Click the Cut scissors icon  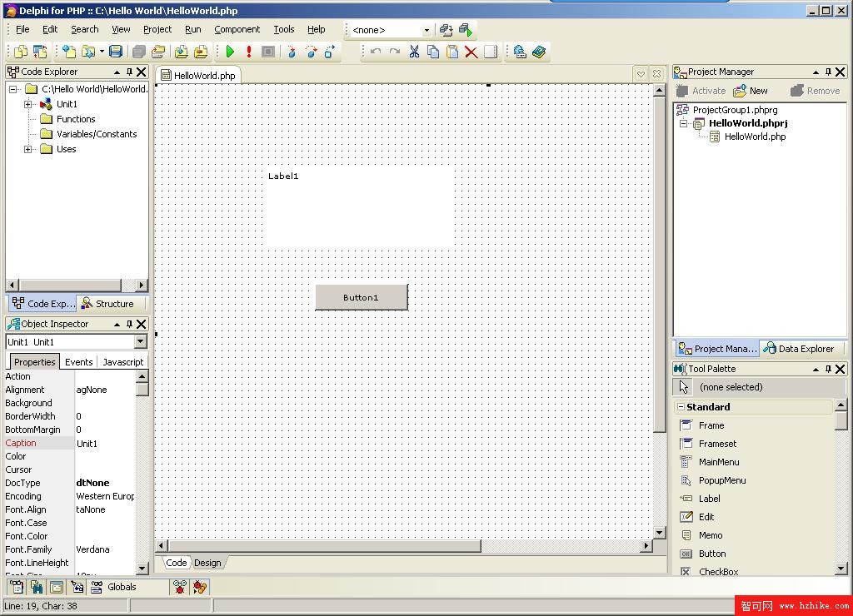point(414,52)
